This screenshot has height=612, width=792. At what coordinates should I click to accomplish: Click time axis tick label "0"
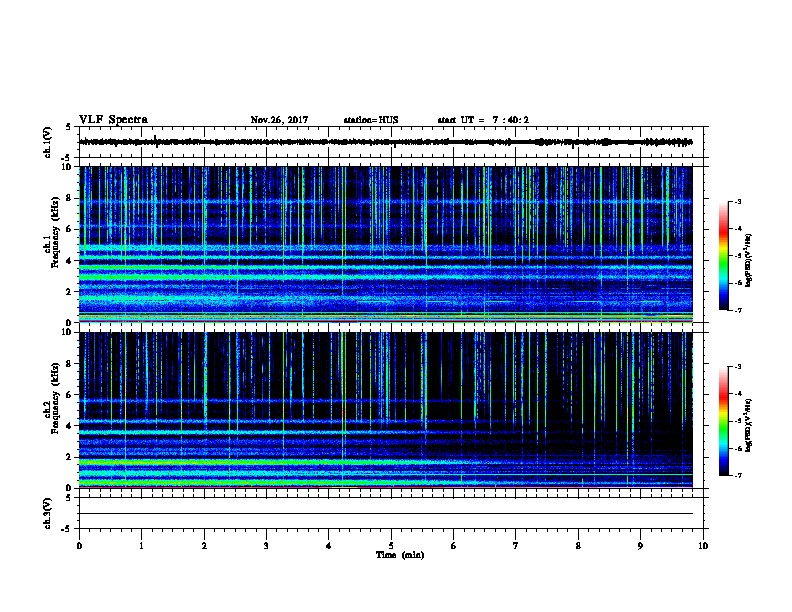79,546
